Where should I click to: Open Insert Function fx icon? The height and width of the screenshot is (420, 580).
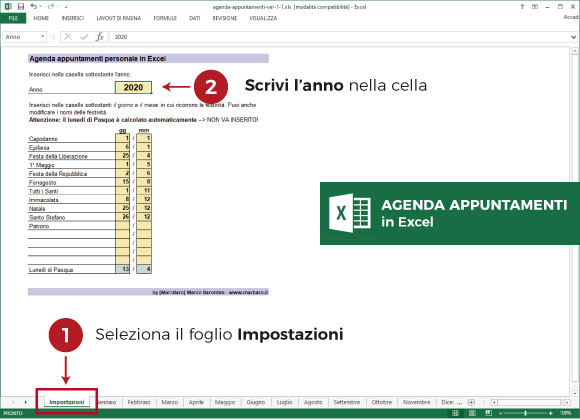[100, 37]
